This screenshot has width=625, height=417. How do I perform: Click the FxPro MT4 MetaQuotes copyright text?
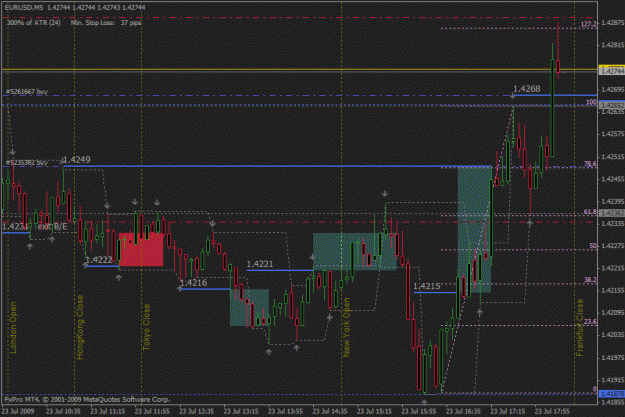pos(87,399)
